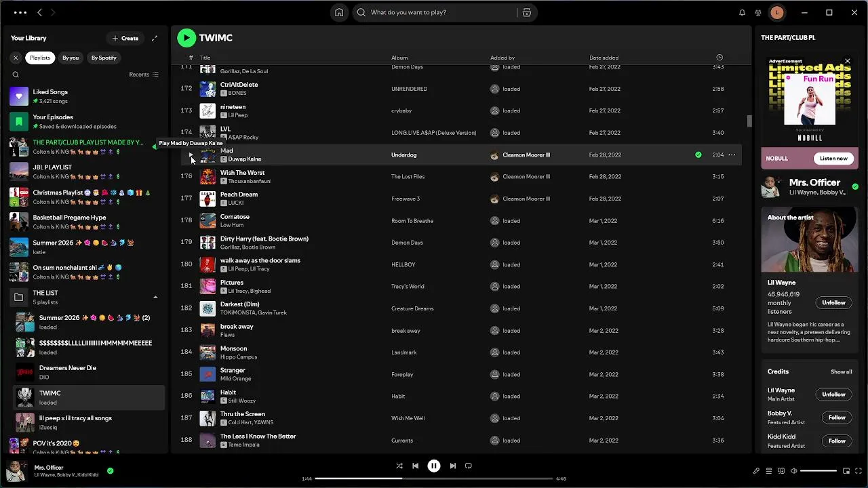Expand Your Library to full view
The width and height of the screenshot is (868, 488).
coord(155,38)
